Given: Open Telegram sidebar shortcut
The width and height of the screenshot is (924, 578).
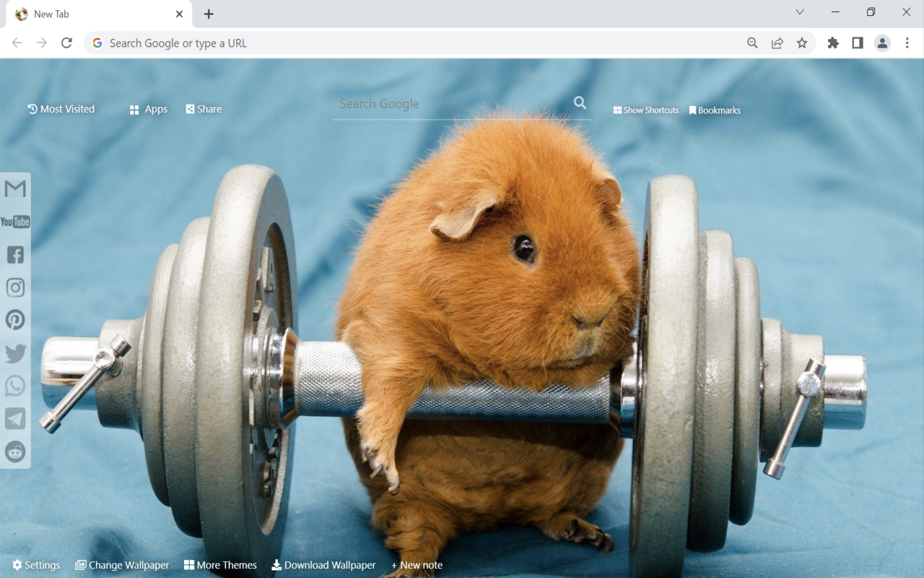Looking at the screenshot, I should (15, 419).
